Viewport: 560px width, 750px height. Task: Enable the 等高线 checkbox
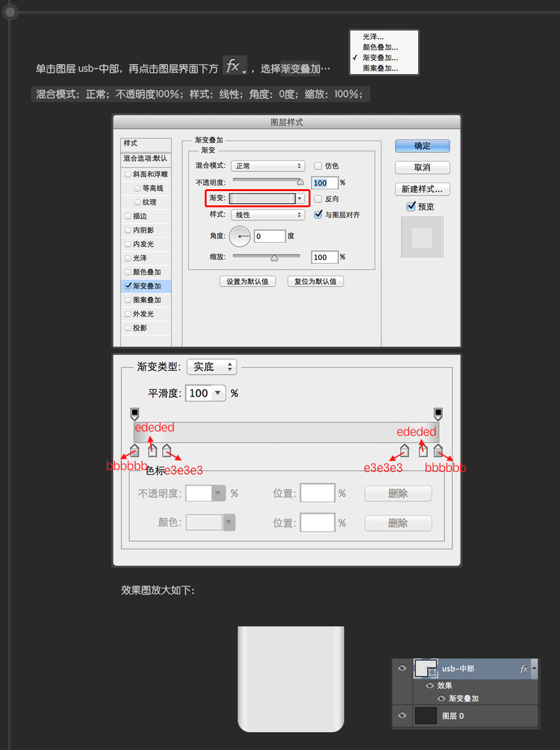(x=138, y=188)
